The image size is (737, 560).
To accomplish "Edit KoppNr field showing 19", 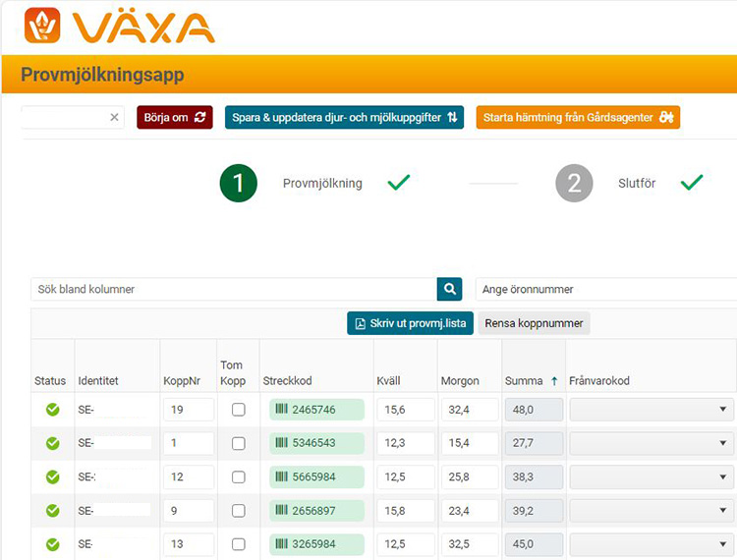I will click(x=189, y=410).
